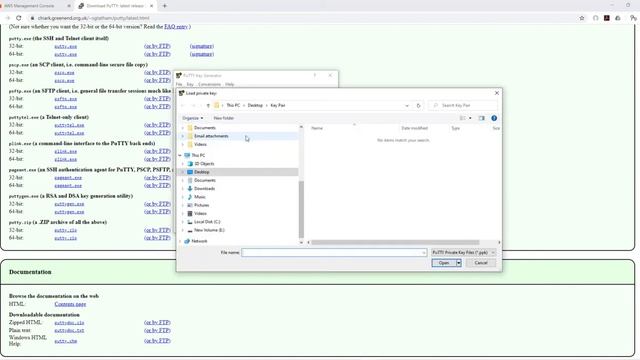Open signature link for 32-bit putty.exe
The image size is (640, 360).
pos(202,46)
